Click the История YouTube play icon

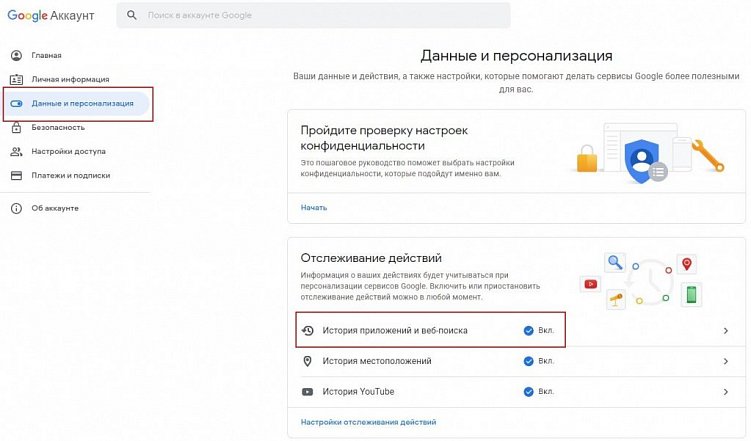pos(308,391)
